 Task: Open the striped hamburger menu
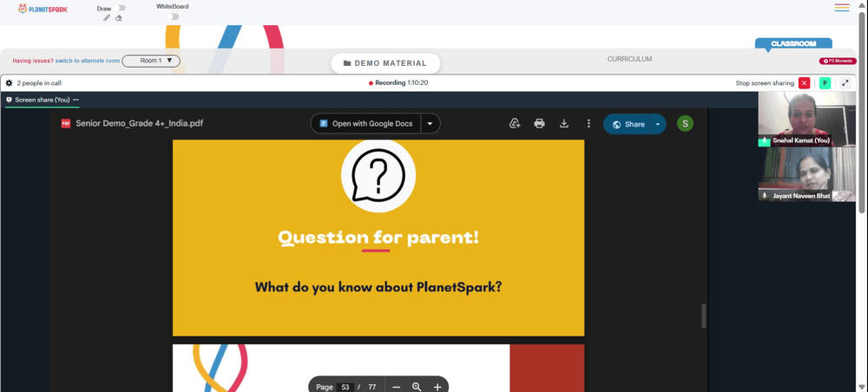(x=842, y=8)
